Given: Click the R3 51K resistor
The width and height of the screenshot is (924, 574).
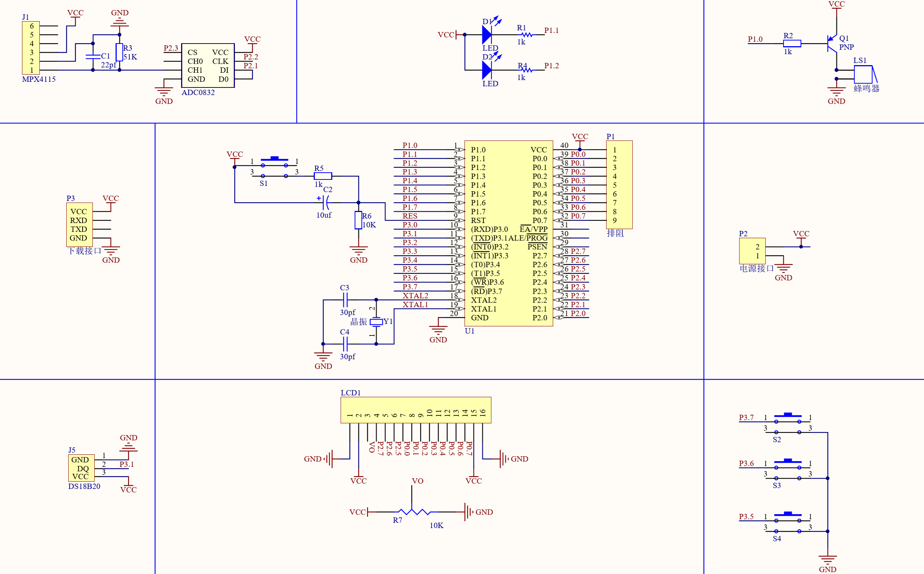Looking at the screenshot, I should click(119, 52).
